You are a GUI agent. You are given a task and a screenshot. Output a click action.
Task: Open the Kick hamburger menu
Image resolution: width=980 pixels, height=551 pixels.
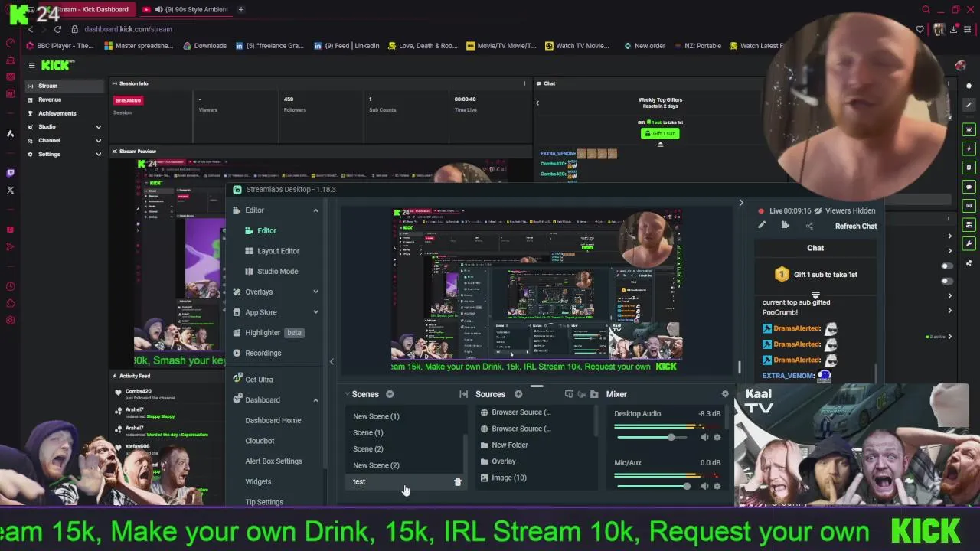coord(31,66)
